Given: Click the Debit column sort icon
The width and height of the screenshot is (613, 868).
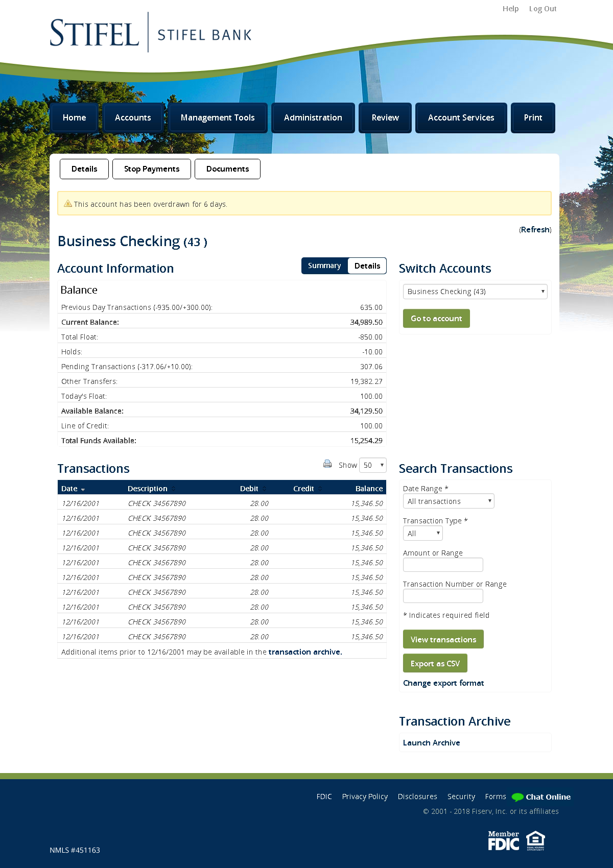Looking at the screenshot, I should [265, 489].
